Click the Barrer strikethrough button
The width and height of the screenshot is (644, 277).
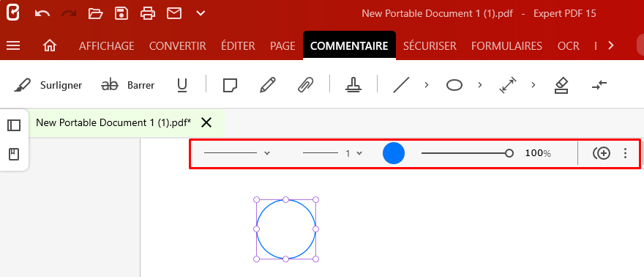[x=128, y=86]
